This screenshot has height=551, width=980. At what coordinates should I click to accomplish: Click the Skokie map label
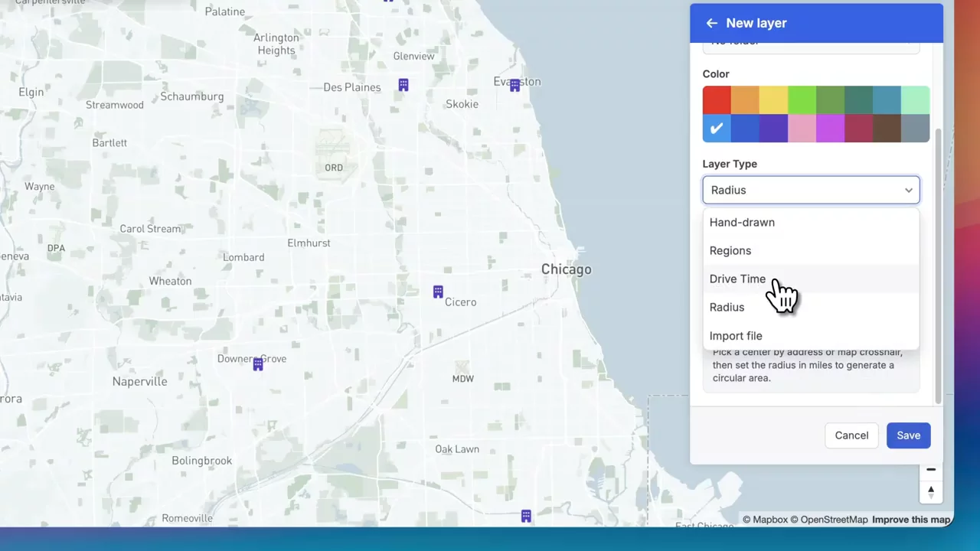462,104
